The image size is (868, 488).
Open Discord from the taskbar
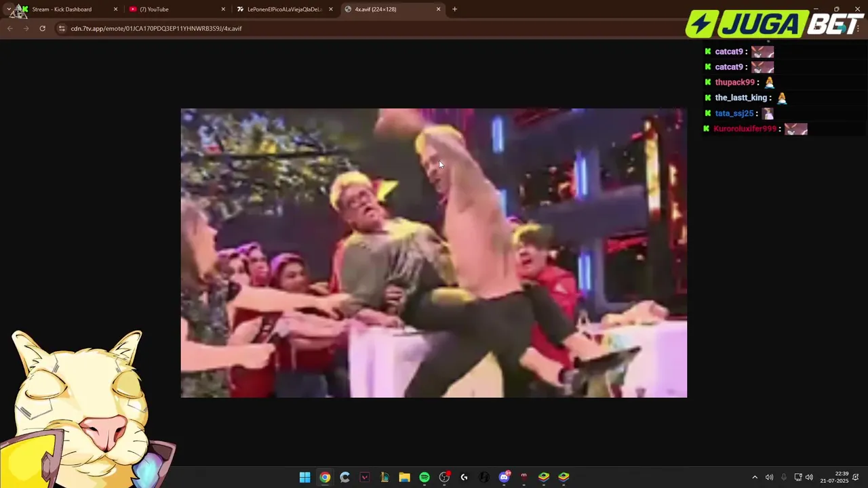click(504, 477)
